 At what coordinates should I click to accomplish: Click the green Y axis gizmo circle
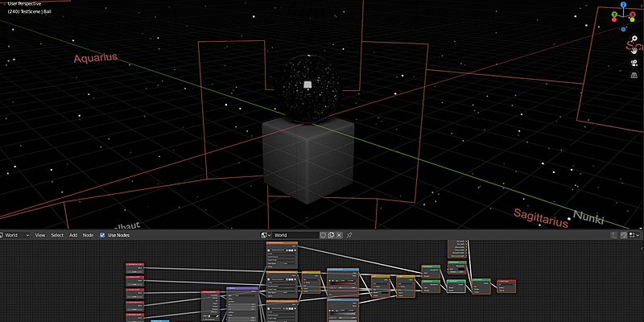[x=614, y=14]
